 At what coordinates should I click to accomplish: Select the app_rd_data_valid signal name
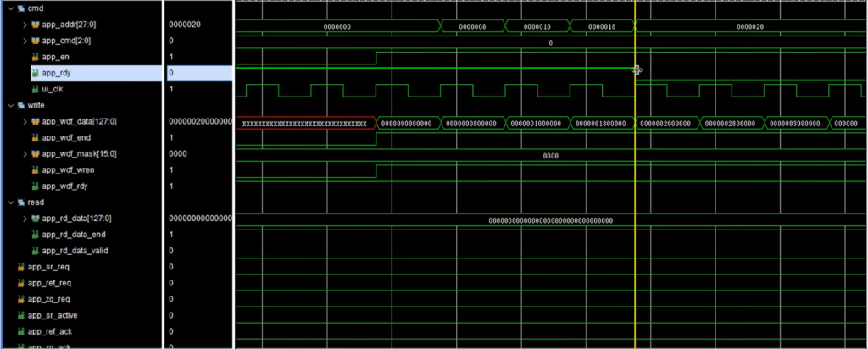(x=75, y=251)
